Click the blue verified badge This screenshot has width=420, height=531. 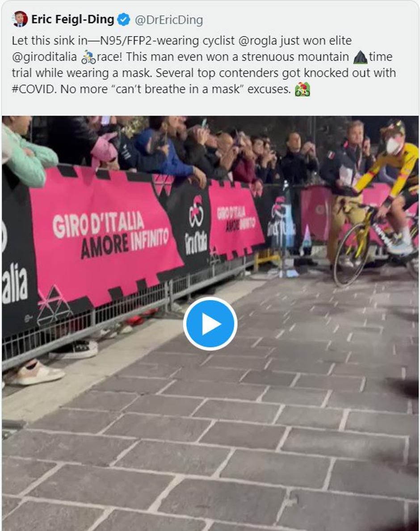tap(124, 20)
